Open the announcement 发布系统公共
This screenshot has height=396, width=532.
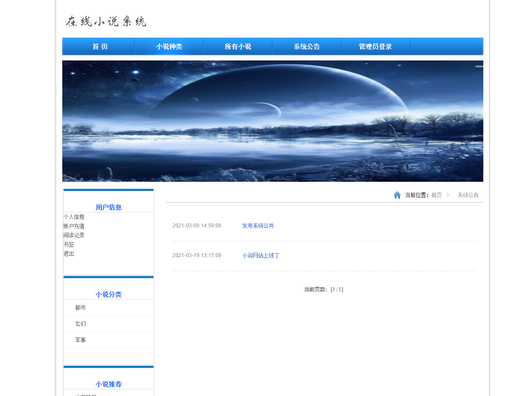(258, 225)
